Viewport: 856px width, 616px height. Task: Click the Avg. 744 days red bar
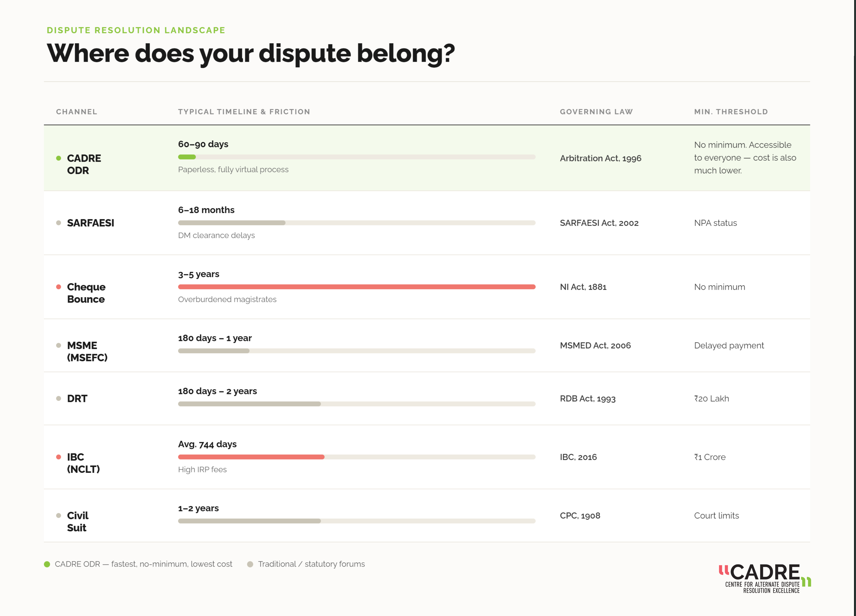click(x=251, y=457)
